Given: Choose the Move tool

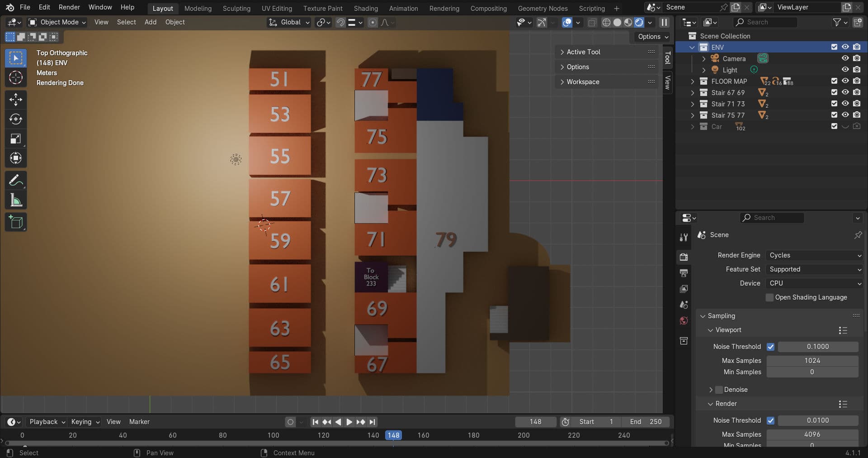Looking at the screenshot, I should [x=16, y=100].
